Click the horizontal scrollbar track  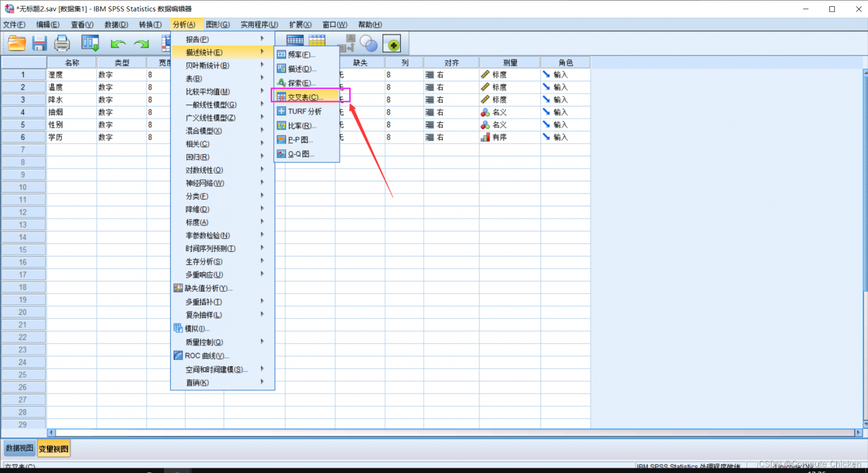454,432
